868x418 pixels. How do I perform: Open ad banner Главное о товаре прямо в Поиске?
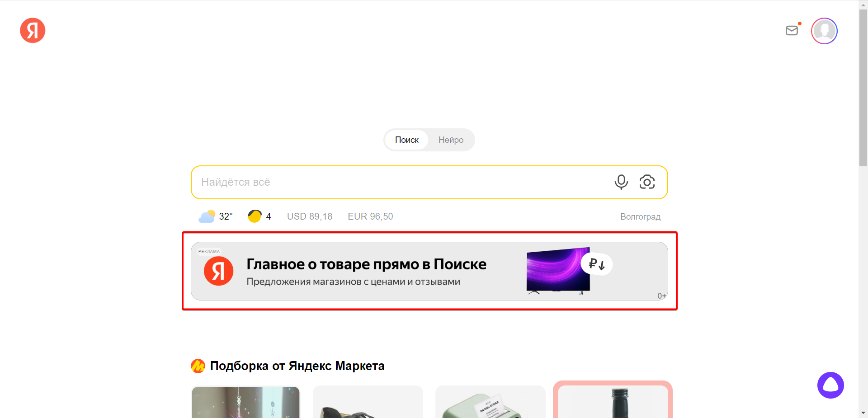tap(429, 271)
